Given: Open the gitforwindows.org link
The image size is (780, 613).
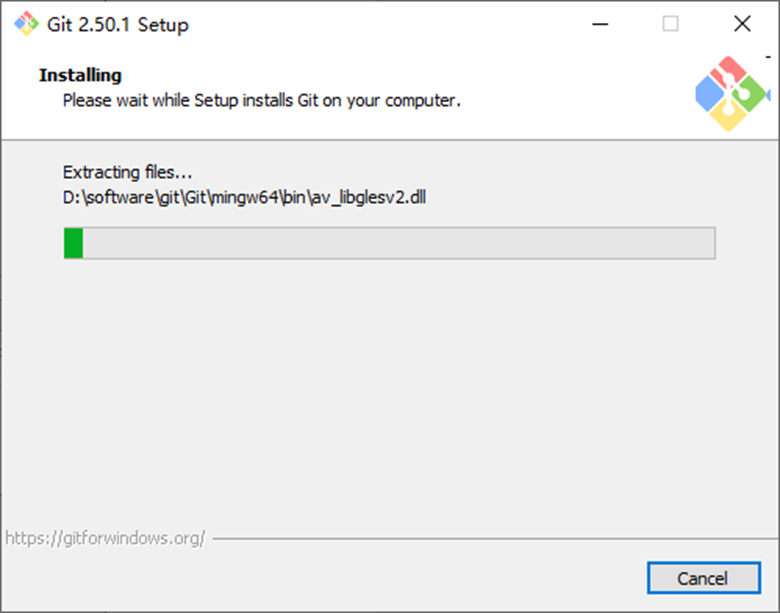Looking at the screenshot, I should point(105,538).
